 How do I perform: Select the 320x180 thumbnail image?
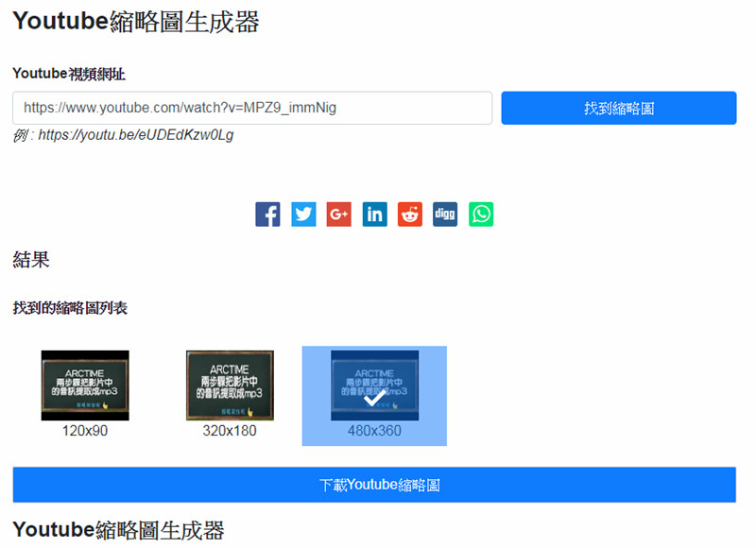click(x=230, y=385)
